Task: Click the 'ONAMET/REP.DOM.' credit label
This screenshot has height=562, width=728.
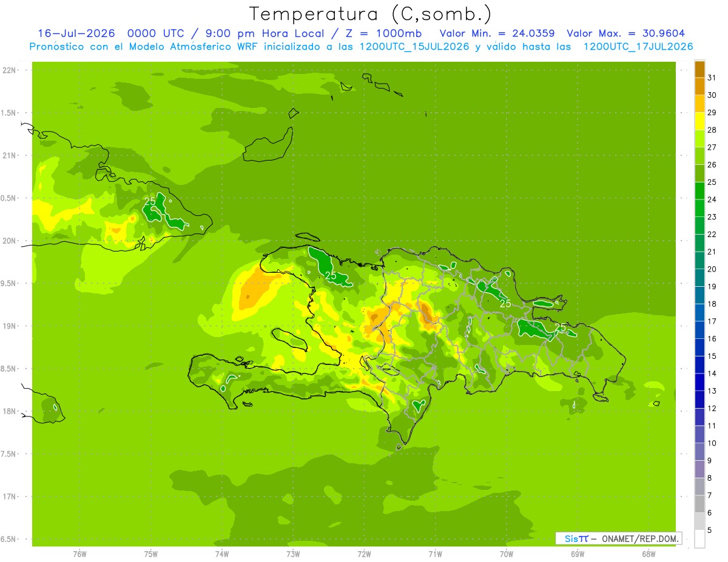Action: [x=640, y=538]
